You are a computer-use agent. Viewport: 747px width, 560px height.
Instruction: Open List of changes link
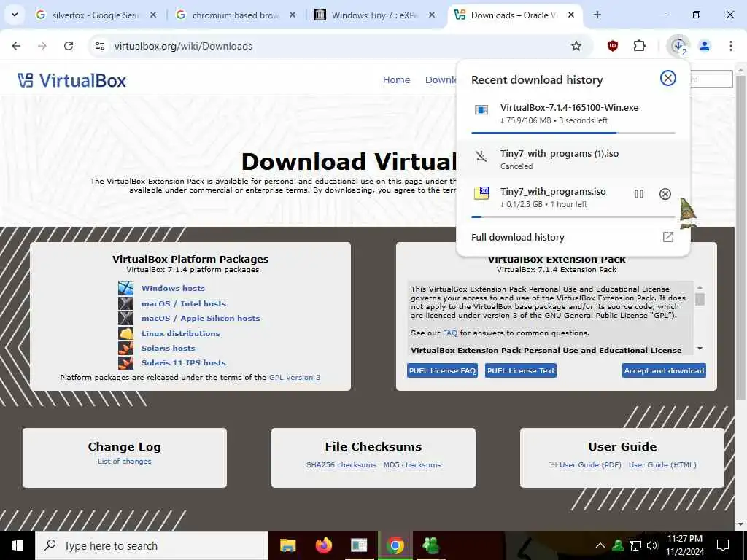coord(124,461)
